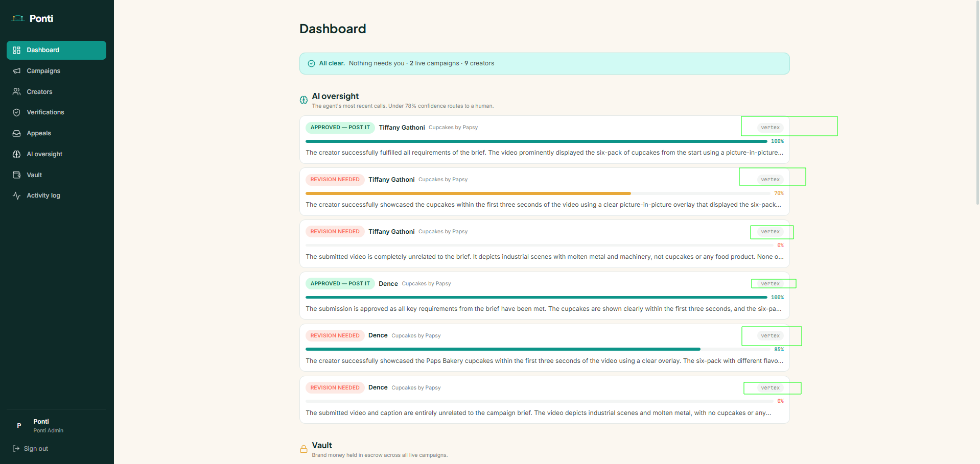
Task: Click the 100% value on Dence's card
Action: pos(777,298)
